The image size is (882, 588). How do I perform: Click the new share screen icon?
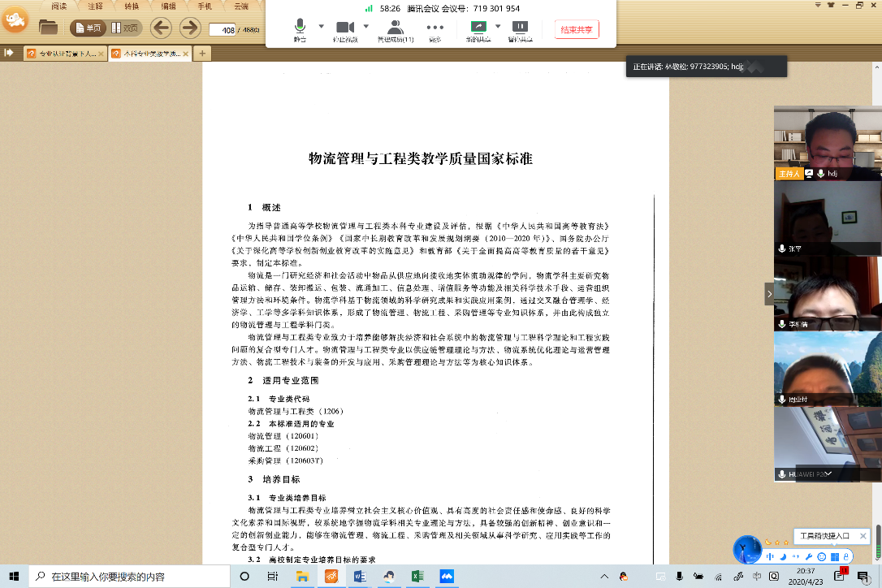[478, 28]
